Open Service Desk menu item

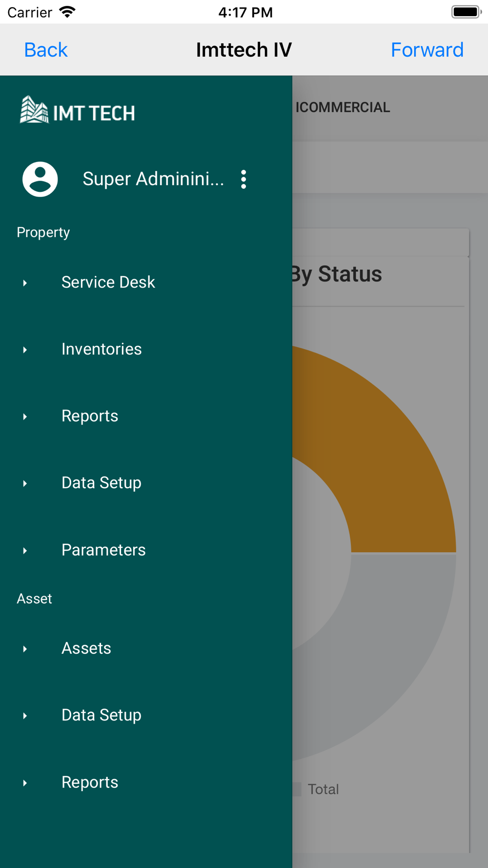click(108, 282)
